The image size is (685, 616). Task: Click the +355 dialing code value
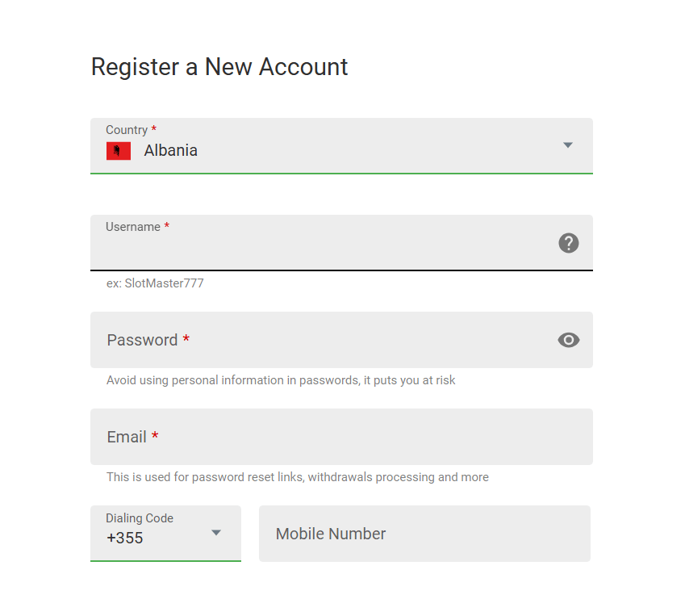pos(124,538)
